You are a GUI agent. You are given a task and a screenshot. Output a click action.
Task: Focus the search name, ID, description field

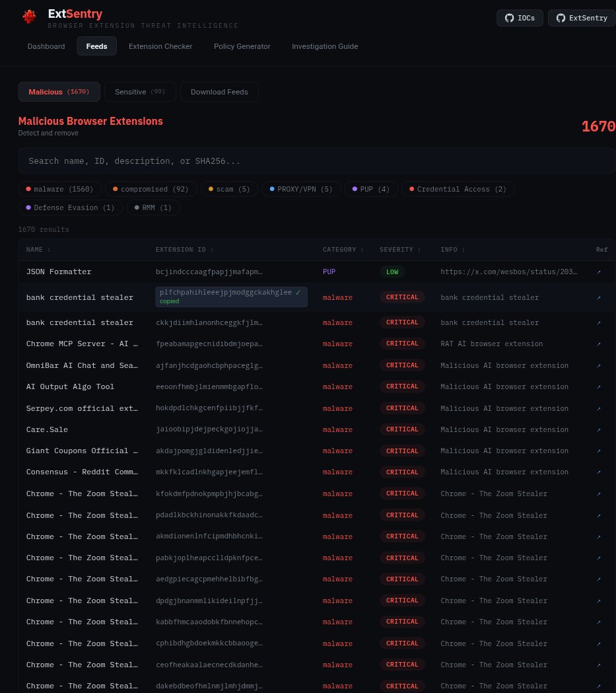[x=317, y=161]
